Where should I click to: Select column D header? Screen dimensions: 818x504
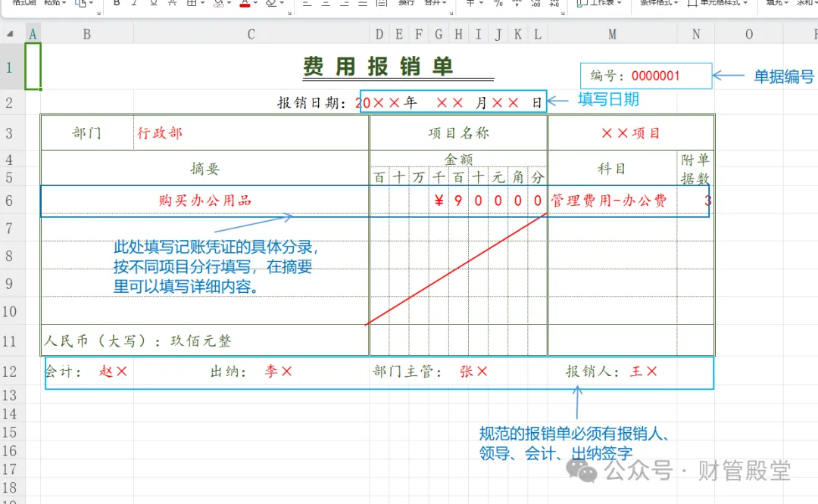pyautogui.click(x=379, y=34)
